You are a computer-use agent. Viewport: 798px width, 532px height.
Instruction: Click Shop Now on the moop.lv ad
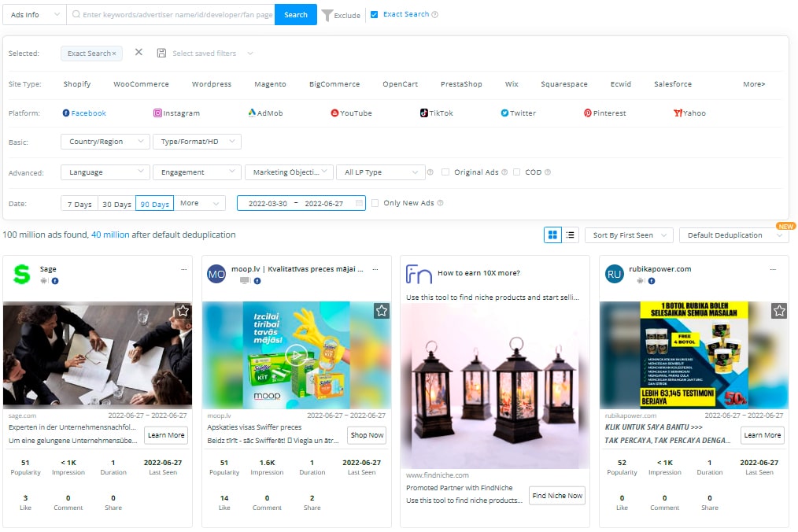[367, 435]
